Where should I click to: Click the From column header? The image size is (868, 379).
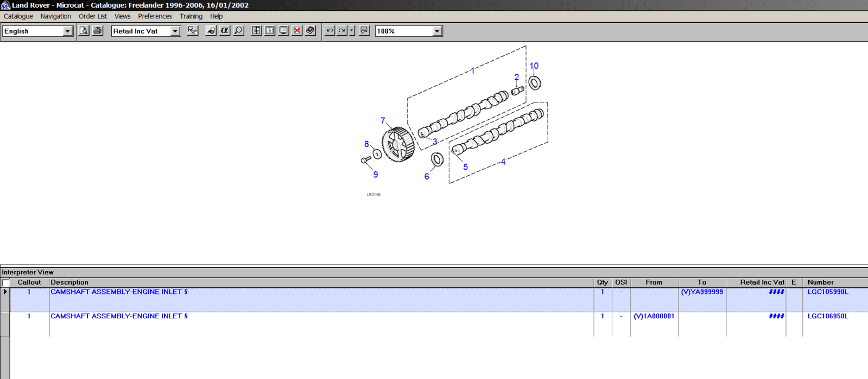coord(654,282)
